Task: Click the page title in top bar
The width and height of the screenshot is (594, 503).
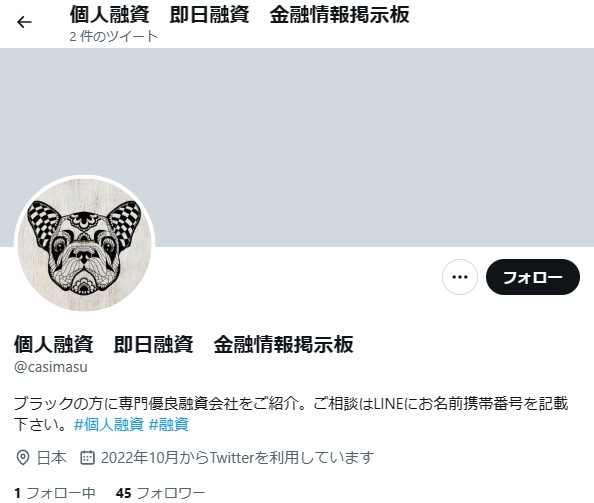Action: tap(239, 15)
